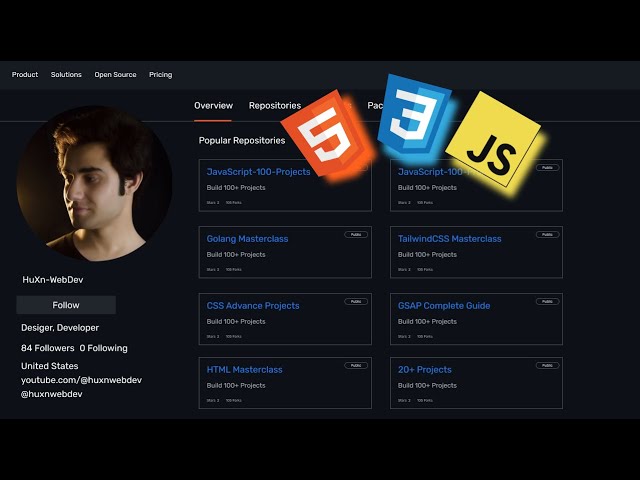The width and height of the screenshot is (640, 480).
Task: Open the Solutions menu
Action: [x=66, y=75]
